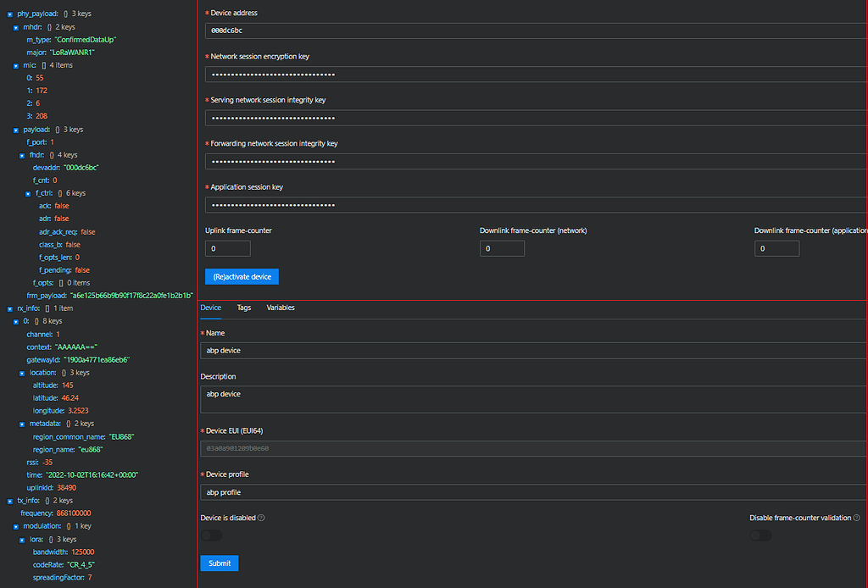Select the Device tab
This screenshot has height=588, width=868.
click(210, 308)
